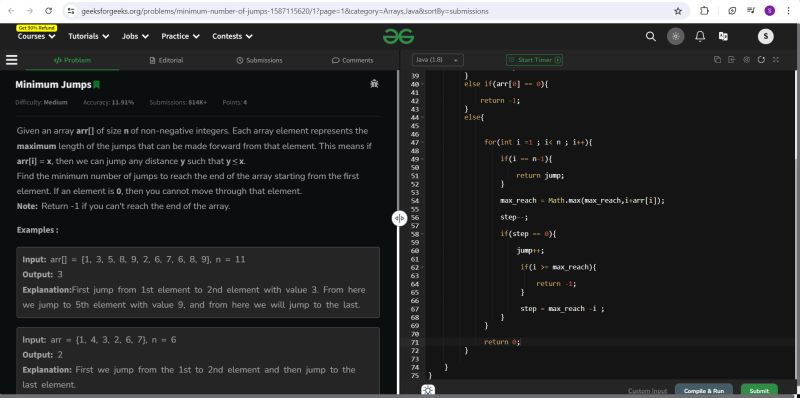The width and height of the screenshot is (800, 398).
Task: Click the Get 90% Refund badge
Action: pos(36,28)
